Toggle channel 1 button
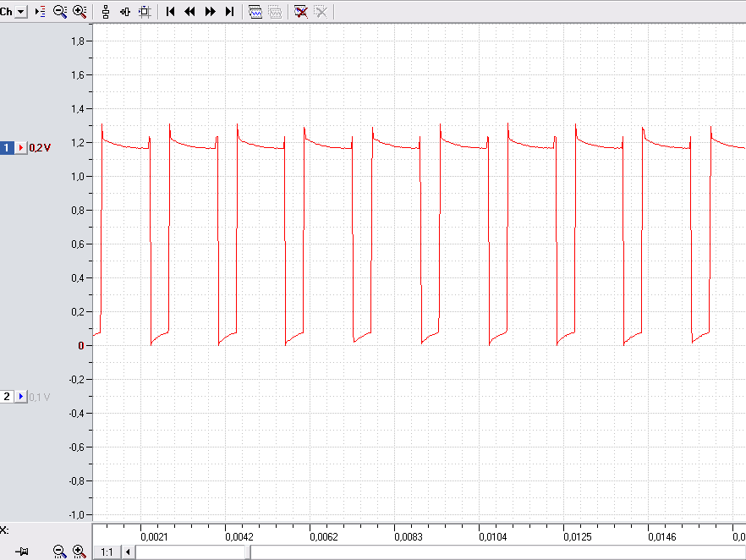 pyautogui.click(x=7, y=147)
